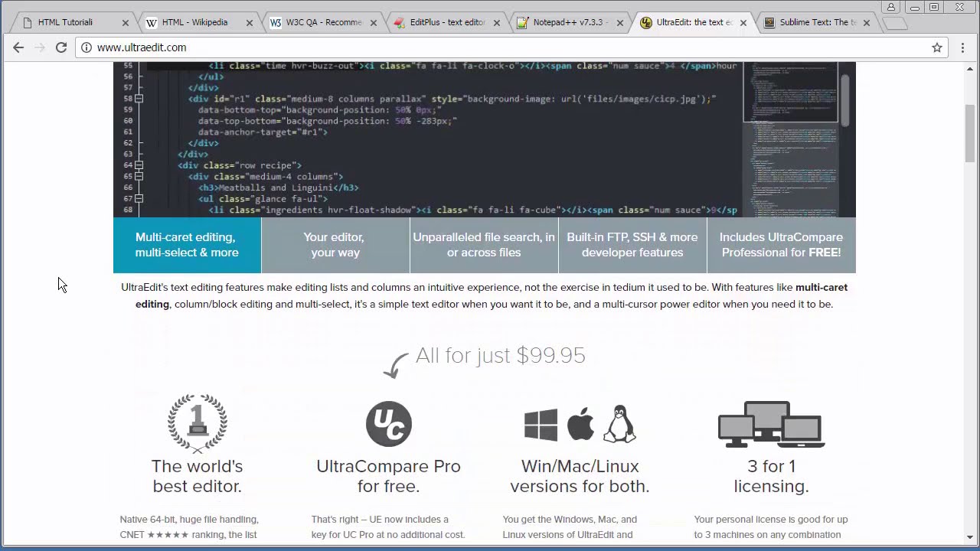Collapse the code fold at line 65
The height and width of the screenshot is (551, 980).
(139, 176)
